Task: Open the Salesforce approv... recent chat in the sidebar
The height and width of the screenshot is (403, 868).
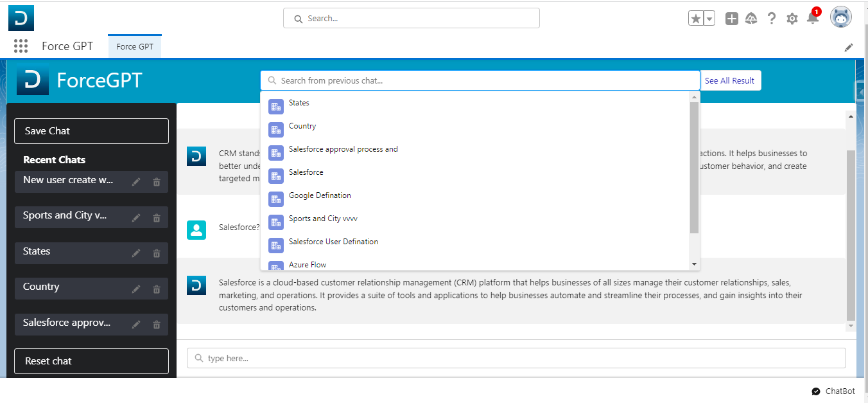Action: coord(67,323)
